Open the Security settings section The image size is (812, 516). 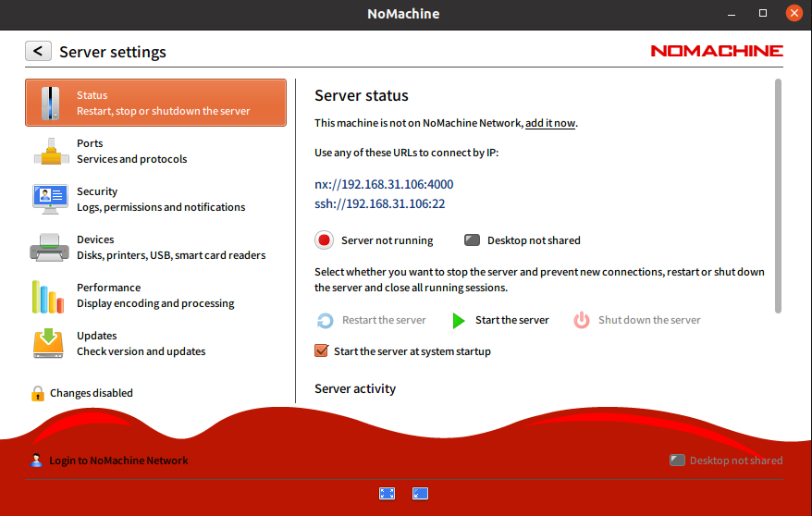155,199
